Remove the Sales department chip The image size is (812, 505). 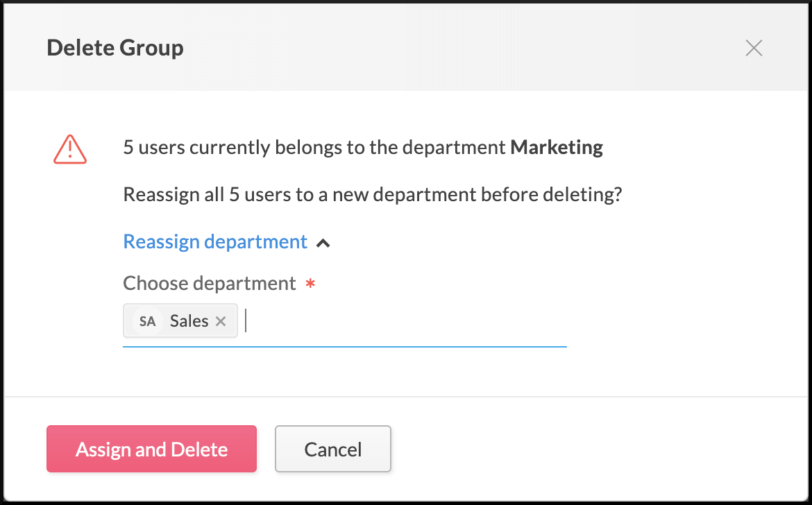(x=221, y=321)
